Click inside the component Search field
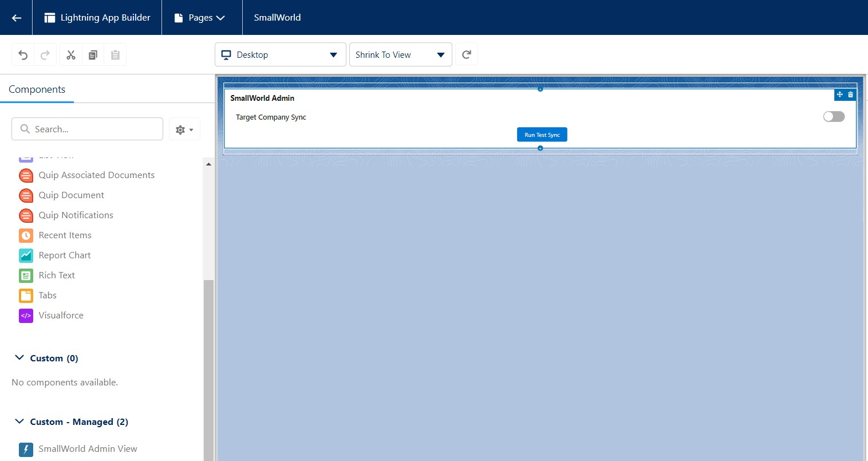This screenshot has width=868, height=461. [87, 129]
